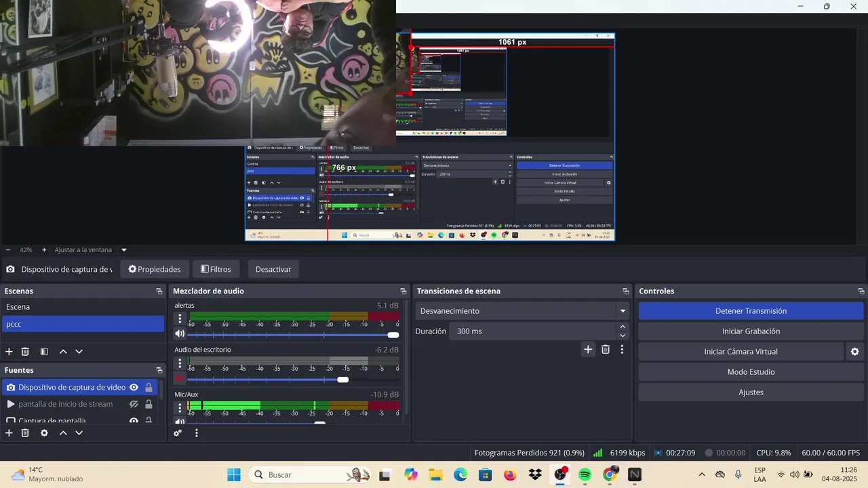
Task: Open scene filters icon in Escenas
Action: (x=44, y=352)
